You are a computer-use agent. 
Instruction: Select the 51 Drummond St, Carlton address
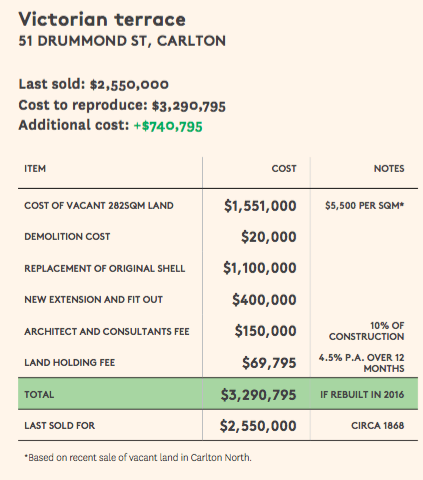coord(122,41)
